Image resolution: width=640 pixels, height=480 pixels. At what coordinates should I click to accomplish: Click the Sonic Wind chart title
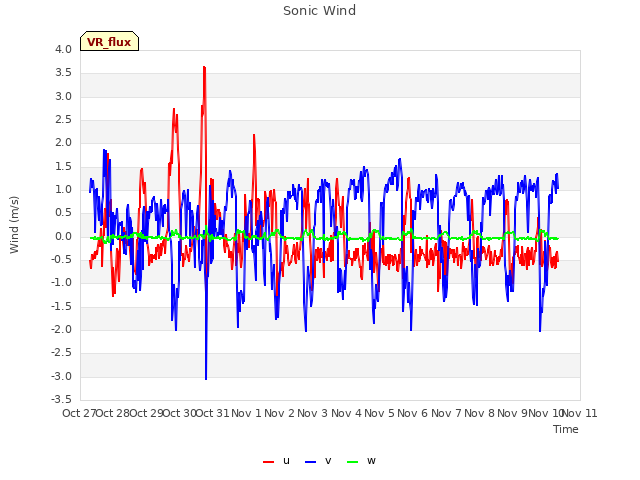pyautogui.click(x=319, y=11)
